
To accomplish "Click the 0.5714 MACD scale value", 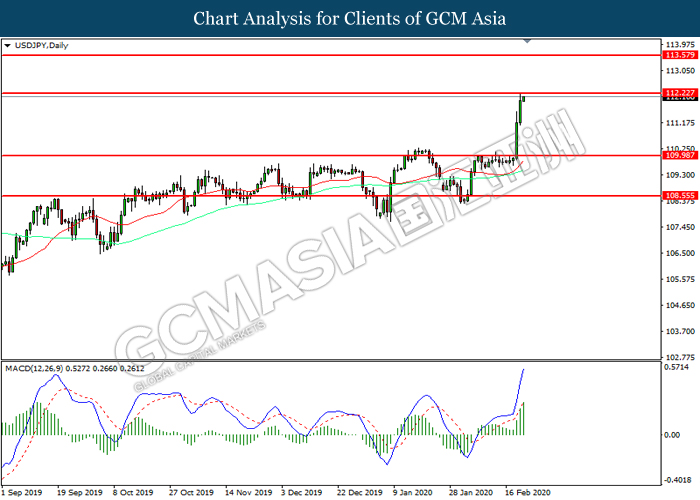I will click(676, 367).
